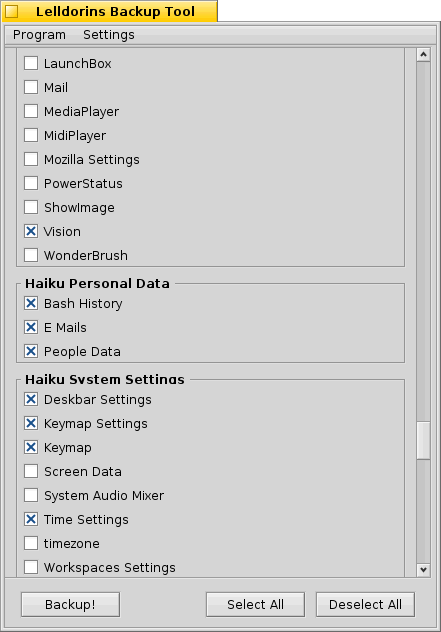Disable the E Mails checkbox

[31, 327]
